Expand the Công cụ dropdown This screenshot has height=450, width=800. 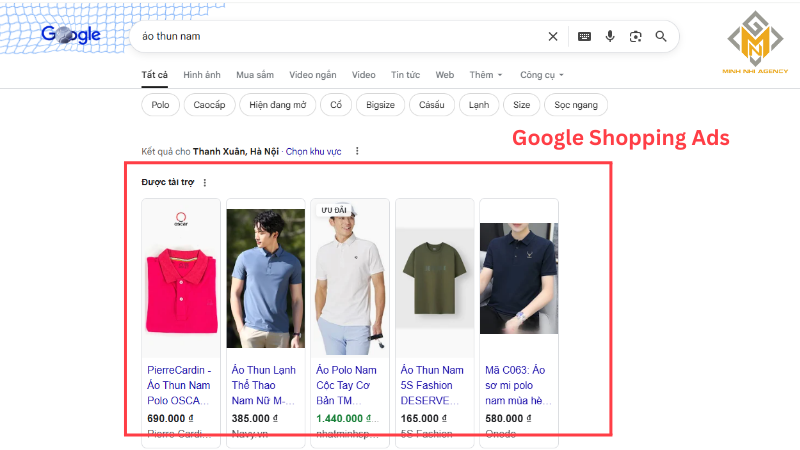(542, 75)
